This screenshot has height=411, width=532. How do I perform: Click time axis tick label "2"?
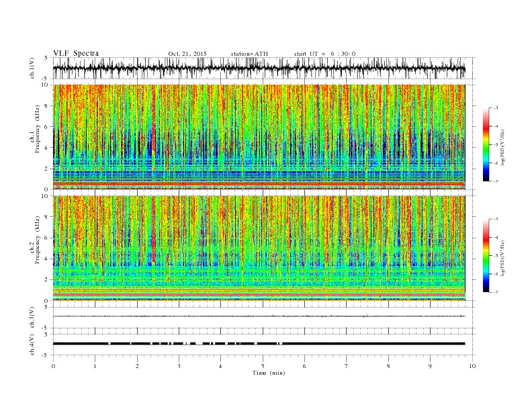(x=137, y=366)
